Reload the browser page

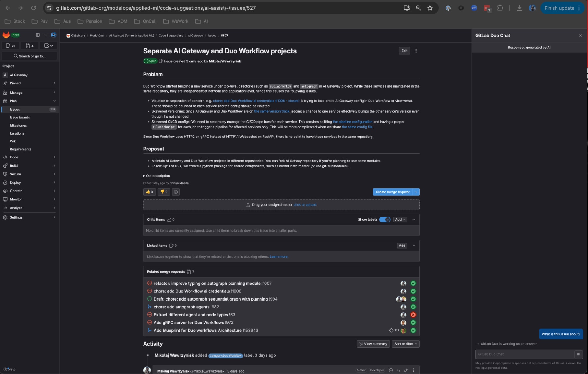pyautogui.click(x=34, y=8)
